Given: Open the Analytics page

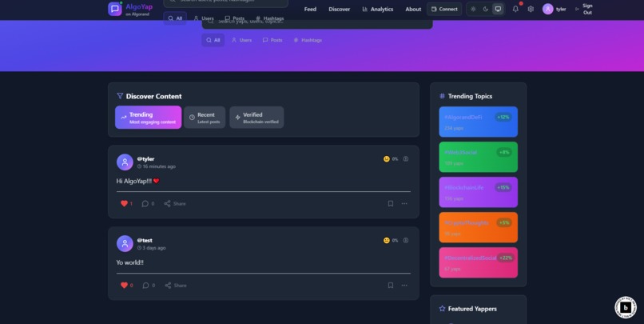Looking at the screenshot, I should tap(377, 9).
